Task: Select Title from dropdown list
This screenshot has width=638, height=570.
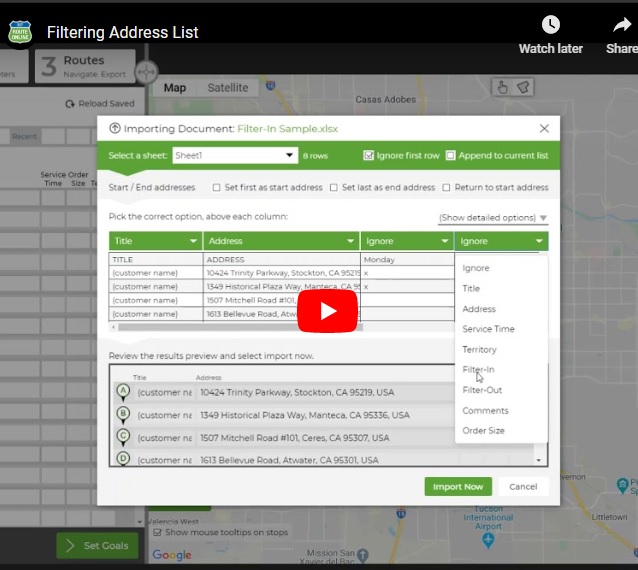Action: (471, 288)
